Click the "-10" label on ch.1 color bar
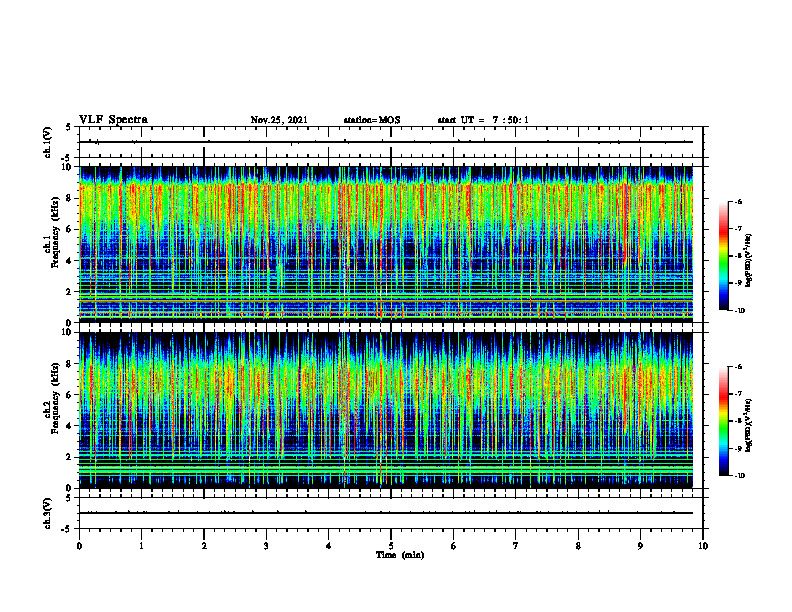The height and width of the screenshot is (612, 792). coord(739,311)
